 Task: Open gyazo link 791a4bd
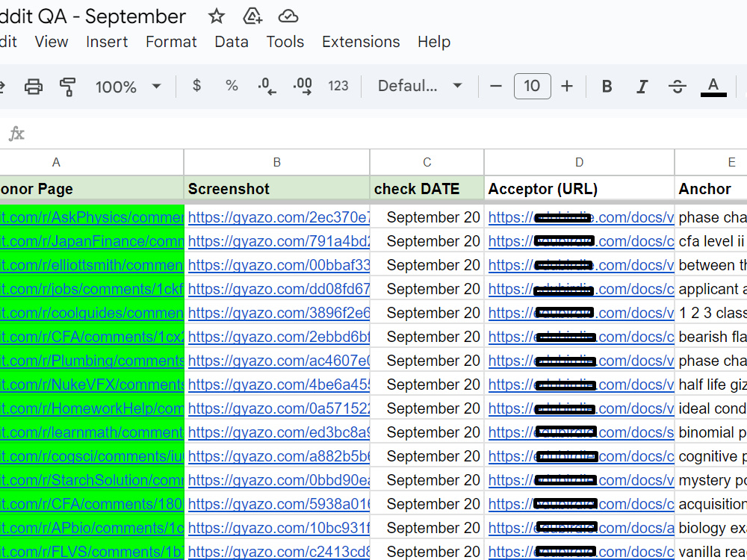pyautogui.click(x=279, y=241)
